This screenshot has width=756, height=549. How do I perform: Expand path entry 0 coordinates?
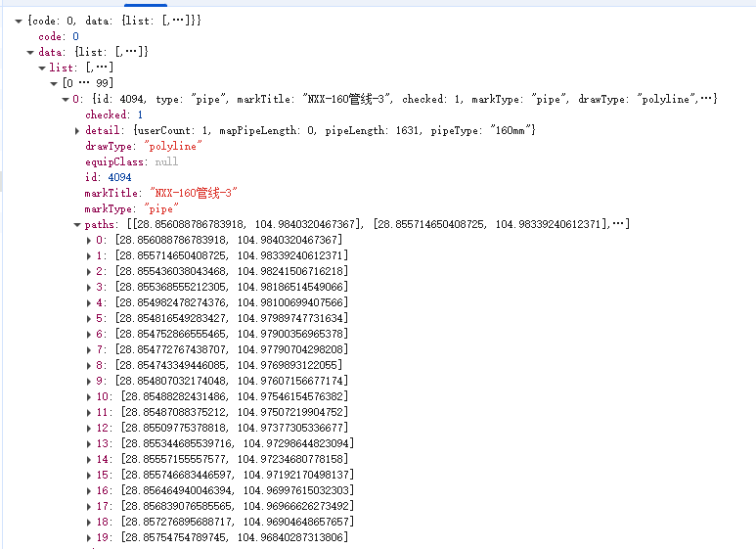(x=89, y=240)
